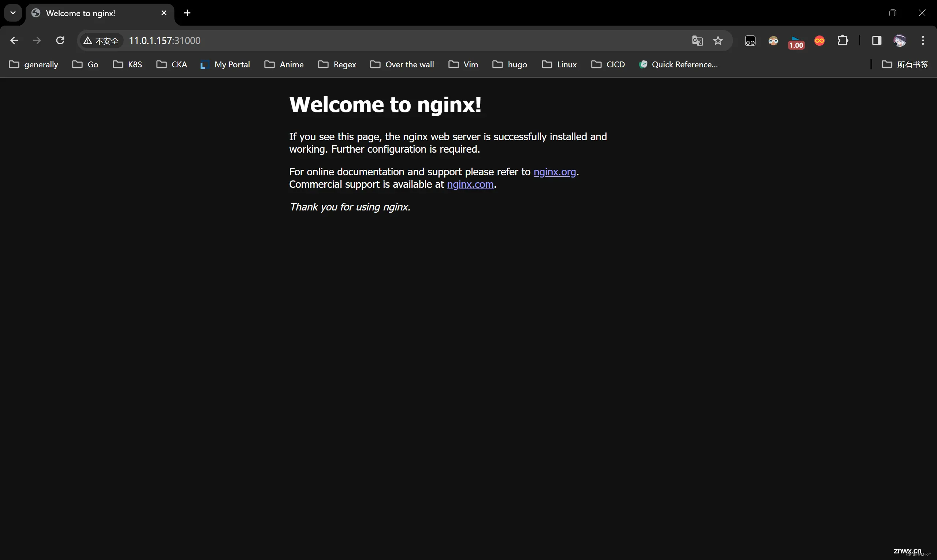Follow the nginx.com link
The width and height of the screenshot is (937, 560).
click(470, 184)
